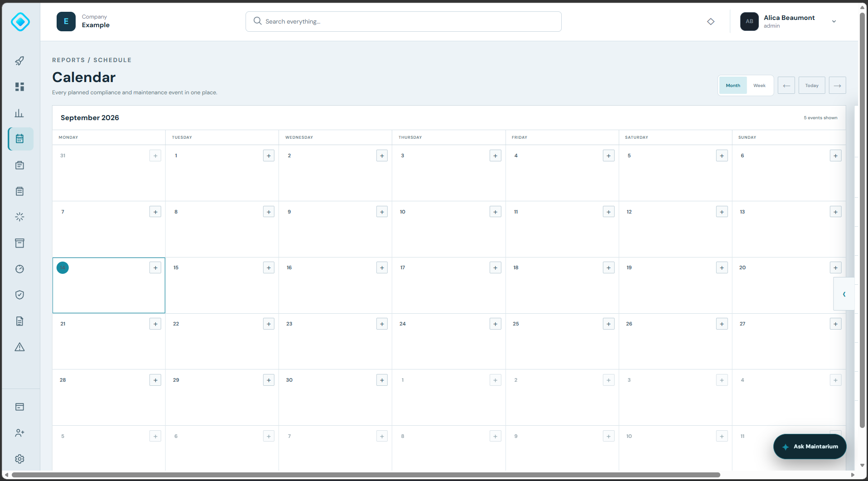Select the calendar schedule sidebar icon
Viewport: 868px width, 481px height.
pyautogui.click(x=20, y=139)
